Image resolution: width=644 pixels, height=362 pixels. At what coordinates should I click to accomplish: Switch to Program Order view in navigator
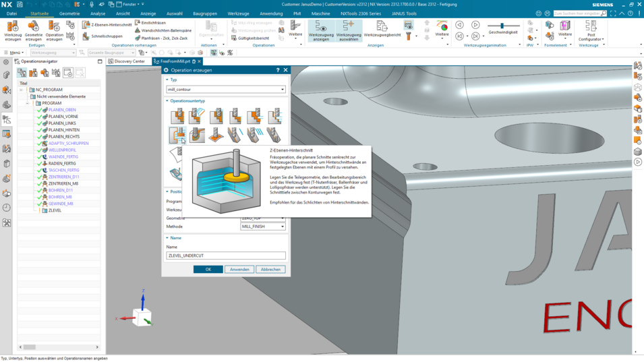coord(22,73)
